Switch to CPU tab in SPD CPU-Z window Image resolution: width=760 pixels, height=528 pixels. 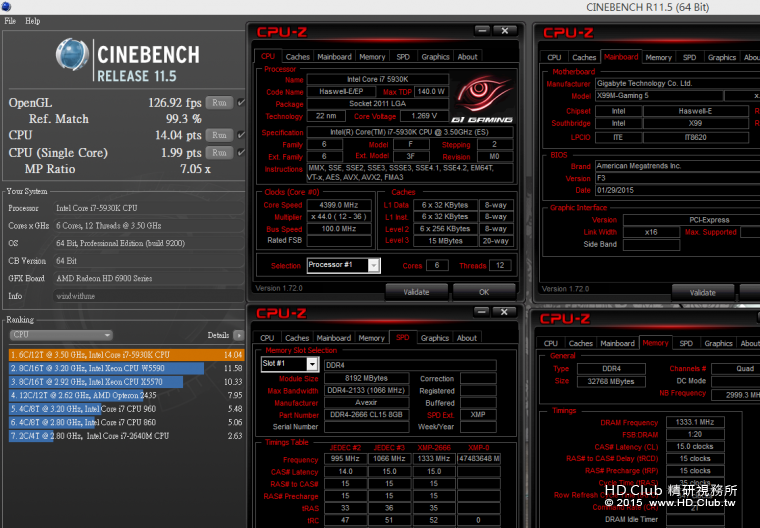point(267,338)
